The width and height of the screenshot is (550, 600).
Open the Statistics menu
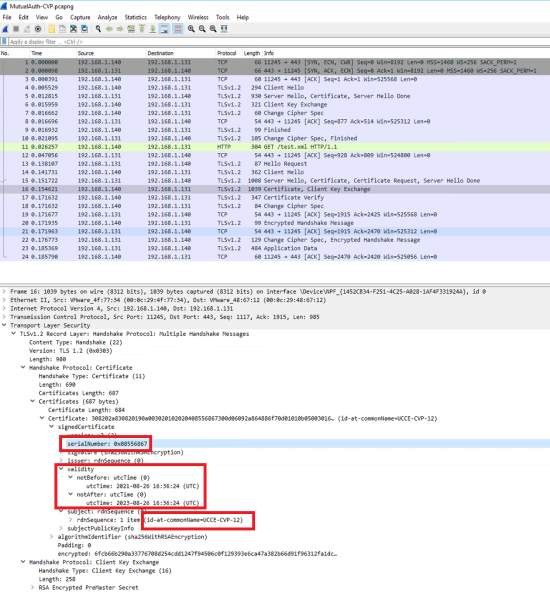click(x=135, y=17)
